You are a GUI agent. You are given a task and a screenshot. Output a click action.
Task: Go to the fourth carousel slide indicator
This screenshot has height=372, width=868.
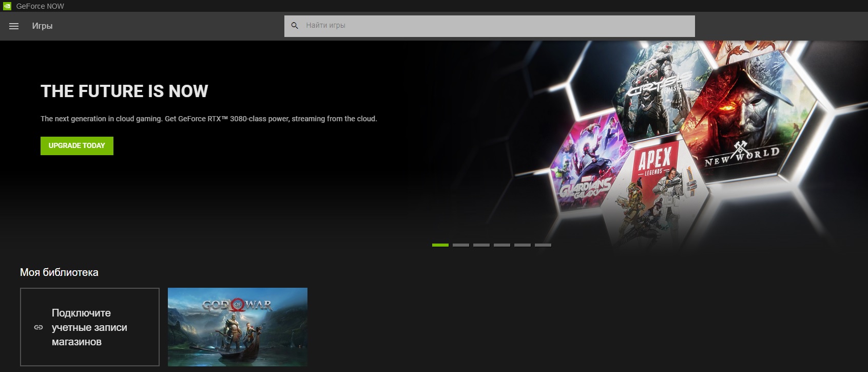(x=502, y=245)
